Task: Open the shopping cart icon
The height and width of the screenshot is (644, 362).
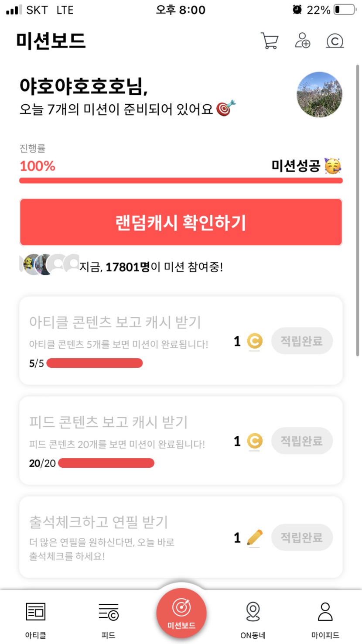Action: (269, 41)
